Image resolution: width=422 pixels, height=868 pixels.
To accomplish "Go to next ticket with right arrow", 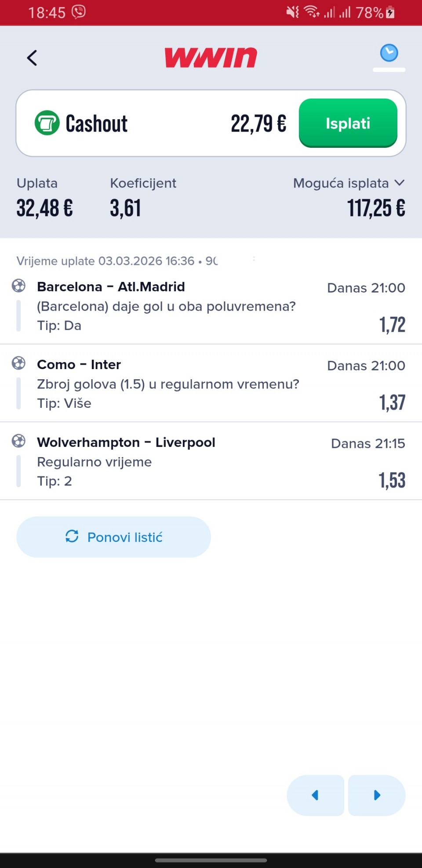I will (x=377, y=795).
